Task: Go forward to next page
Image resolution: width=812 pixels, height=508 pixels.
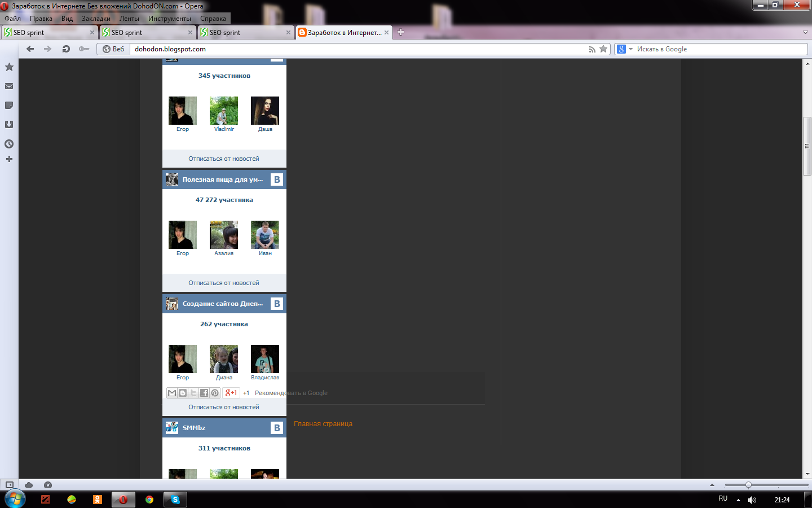Action: pyautogui.click(x=48, y=49)
